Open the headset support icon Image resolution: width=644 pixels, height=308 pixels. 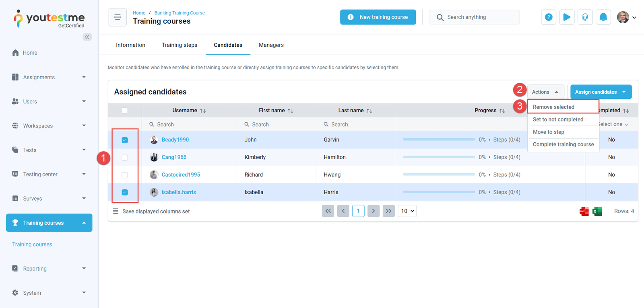[585, 17]
